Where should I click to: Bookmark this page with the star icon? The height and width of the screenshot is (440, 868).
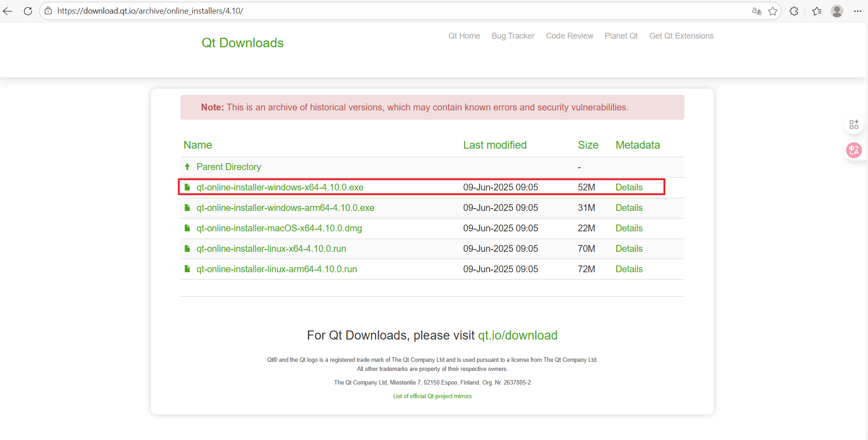(773, 11)
